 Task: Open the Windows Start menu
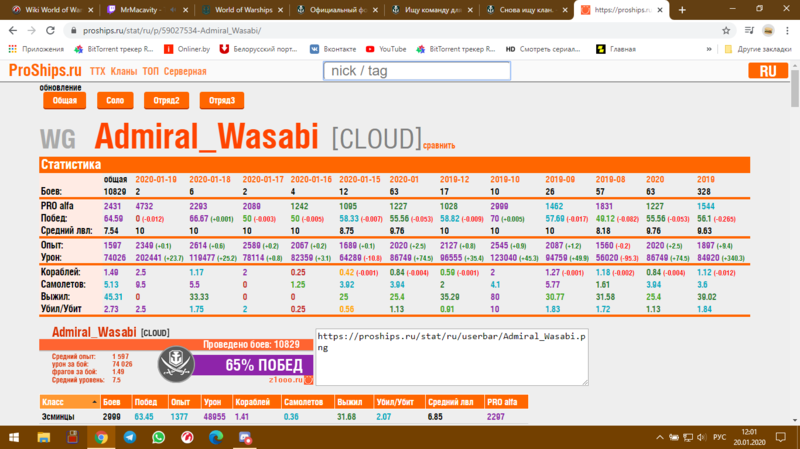[x=14, y=437]
